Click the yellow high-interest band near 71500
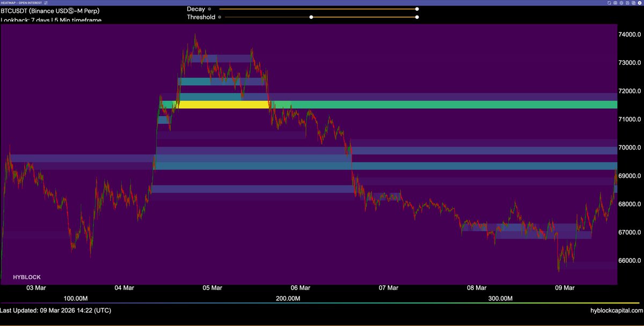644x326 pixels. [224, 105]
